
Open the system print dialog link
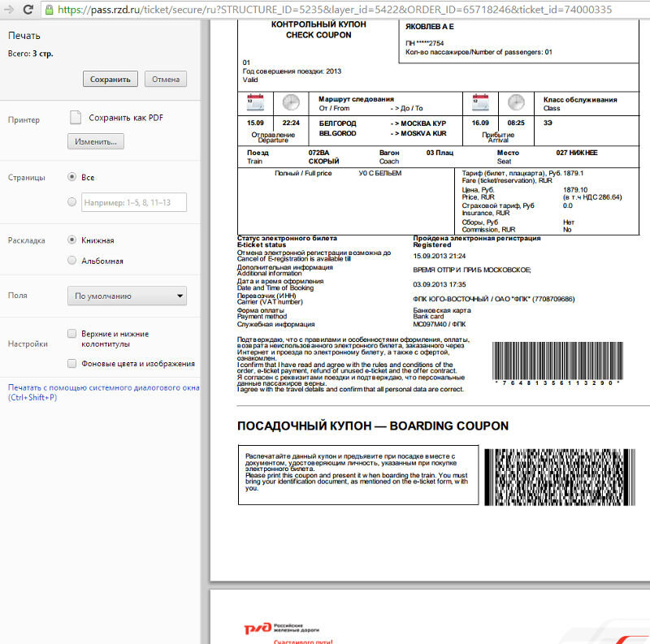[104, 392]
